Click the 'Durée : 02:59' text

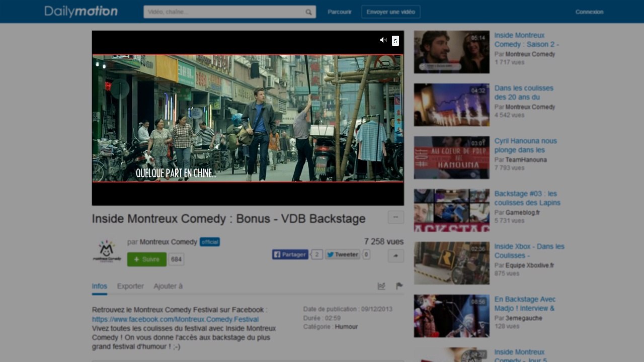322,318
